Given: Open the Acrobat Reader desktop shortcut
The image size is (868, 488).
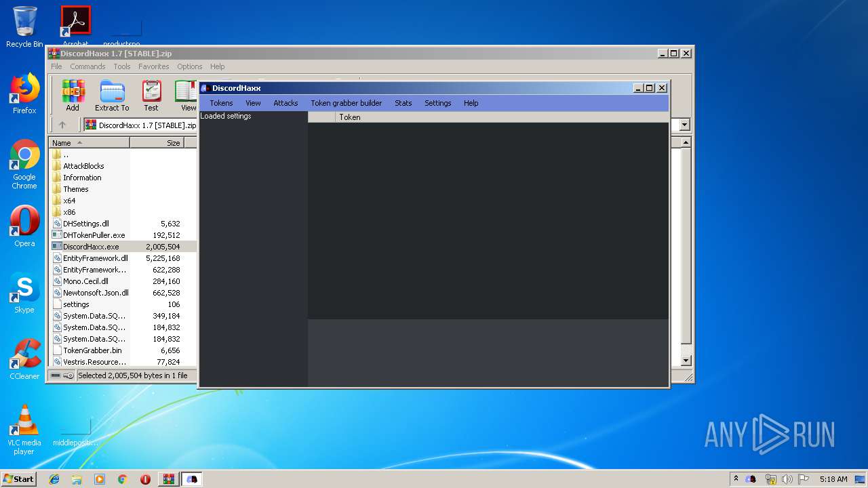Looking at the screenshot, I should point(75,27).
